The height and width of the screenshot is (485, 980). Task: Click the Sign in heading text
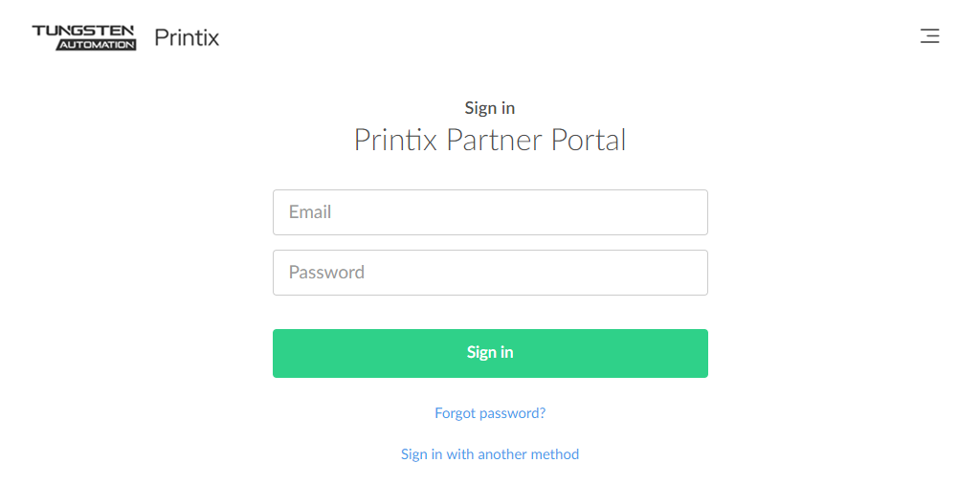click(490, 108)
